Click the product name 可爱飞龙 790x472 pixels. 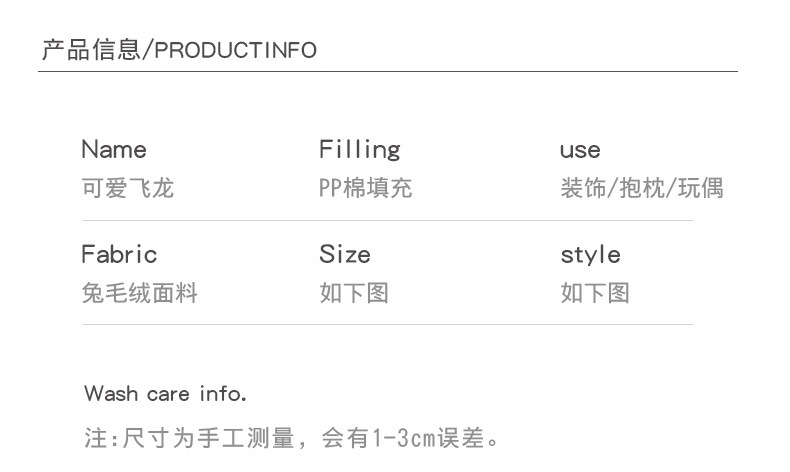127,187
